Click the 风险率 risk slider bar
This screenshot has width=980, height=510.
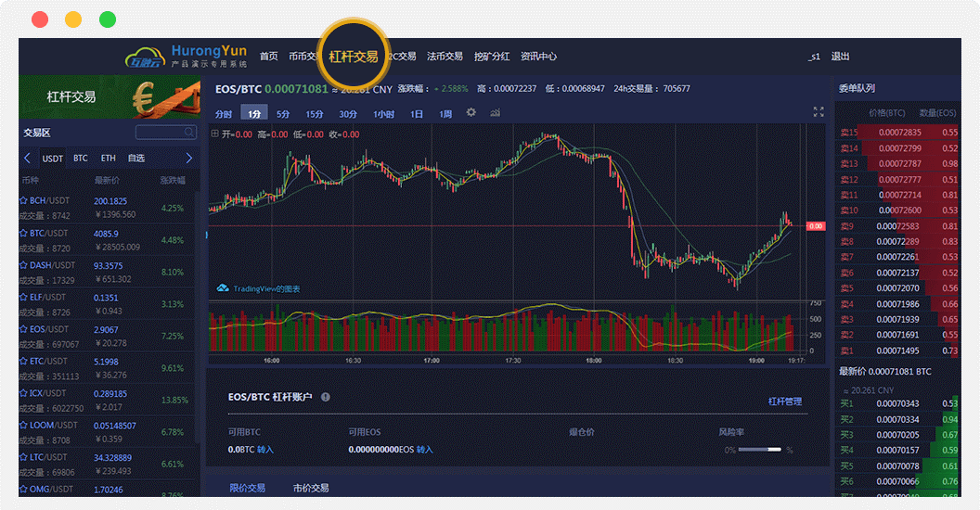[759, 450]
